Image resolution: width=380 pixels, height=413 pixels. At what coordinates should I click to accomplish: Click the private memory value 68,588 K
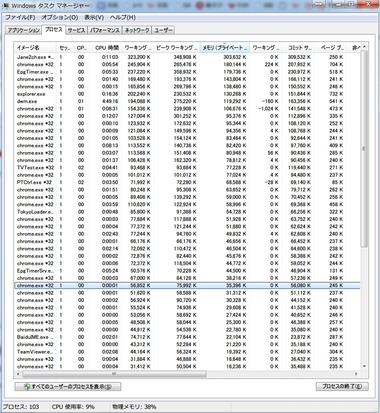[x=236, y=182]
